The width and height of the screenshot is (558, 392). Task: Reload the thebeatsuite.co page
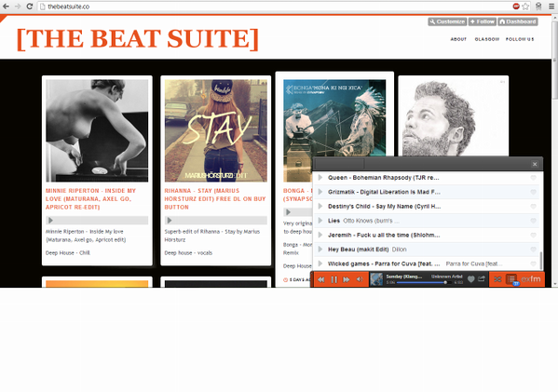(30, 7)
